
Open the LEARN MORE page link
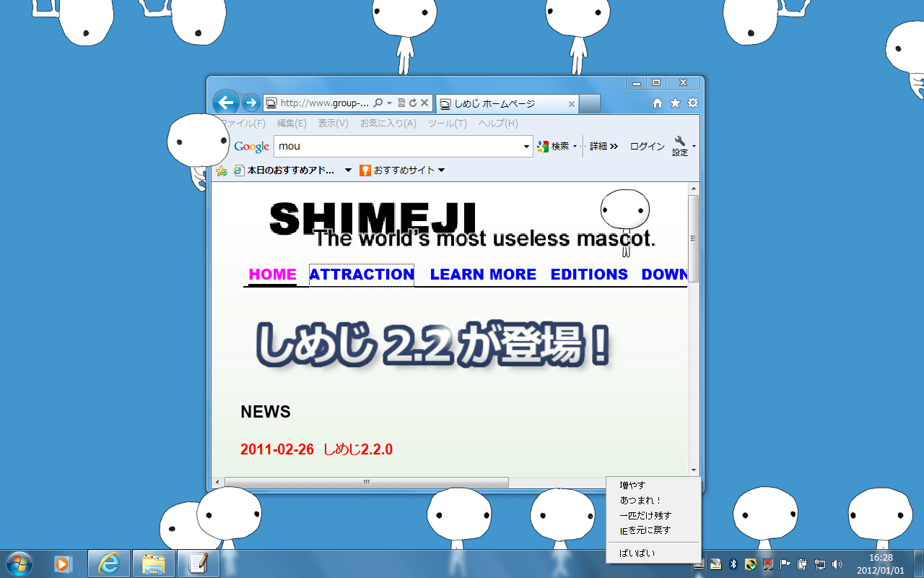[x=483, y=275]
